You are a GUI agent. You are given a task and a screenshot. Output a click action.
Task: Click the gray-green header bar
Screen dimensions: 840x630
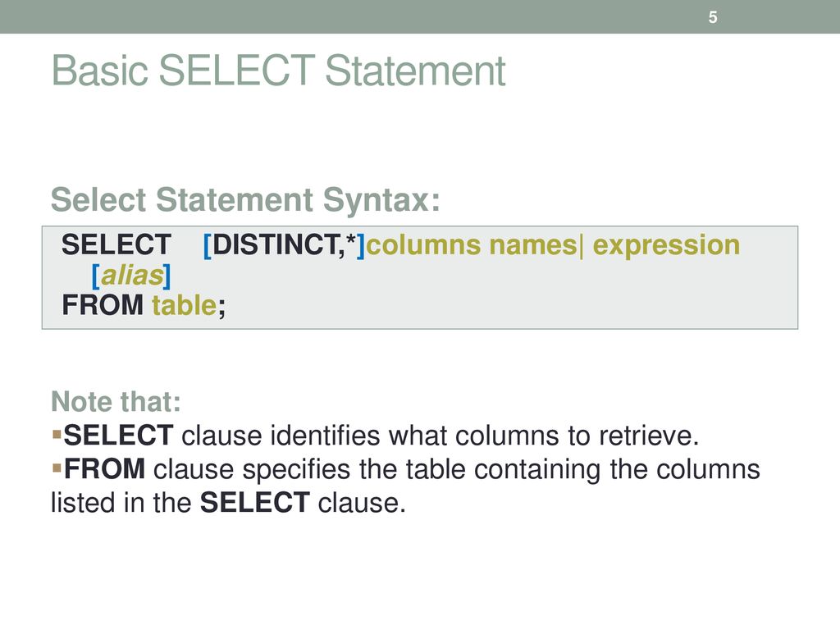[x=420, y=16]
